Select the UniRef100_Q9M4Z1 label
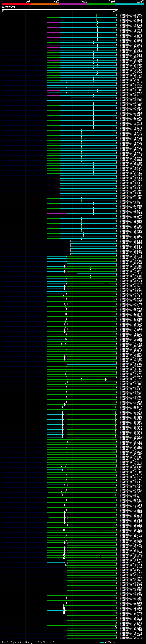This screenshot has width=146, height=644. point(131,103)
